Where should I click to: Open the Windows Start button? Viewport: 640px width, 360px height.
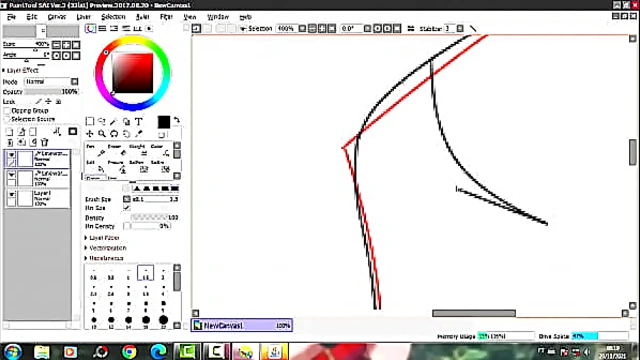(x=12, y=351)
